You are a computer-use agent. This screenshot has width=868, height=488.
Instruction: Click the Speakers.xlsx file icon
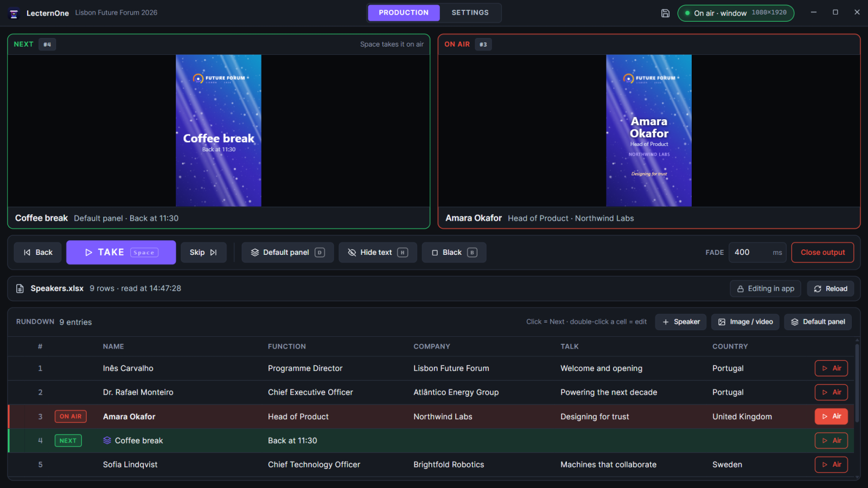click(x=20, y=288)
